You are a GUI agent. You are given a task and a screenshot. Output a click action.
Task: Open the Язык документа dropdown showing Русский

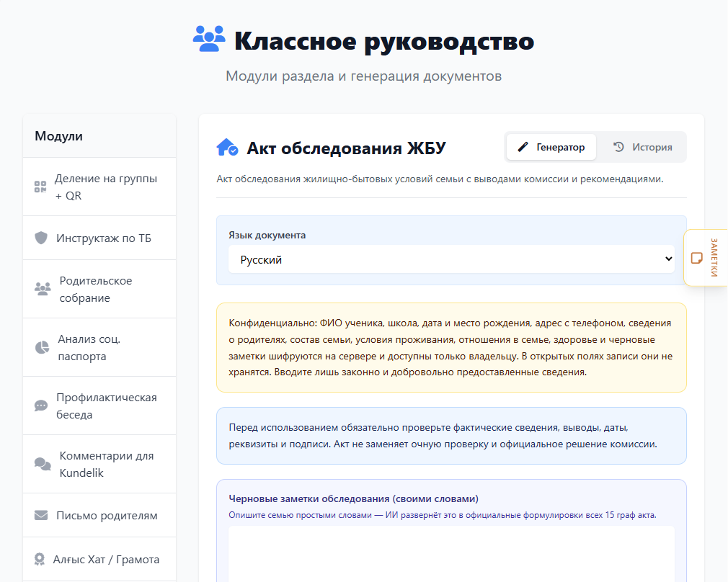coord(451,259)
